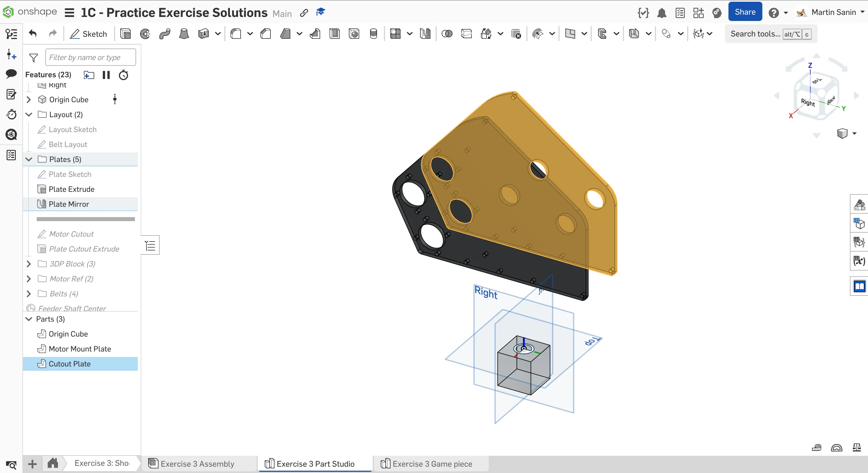
Task: Switch to Exercise 3 Assembly tab
Action: coord(197,464)
